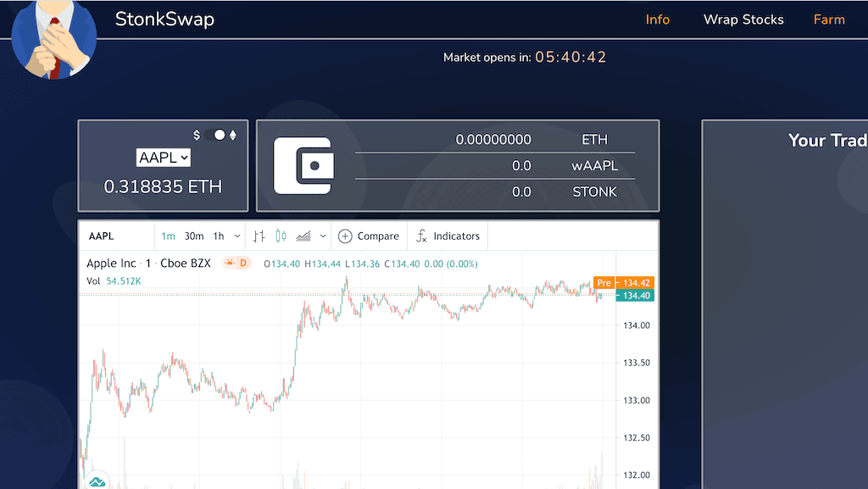The height and width of the screenshot is (489, 868).
Task: Click the ETH balance value 0.00000000
Action: tap(493, 139)
